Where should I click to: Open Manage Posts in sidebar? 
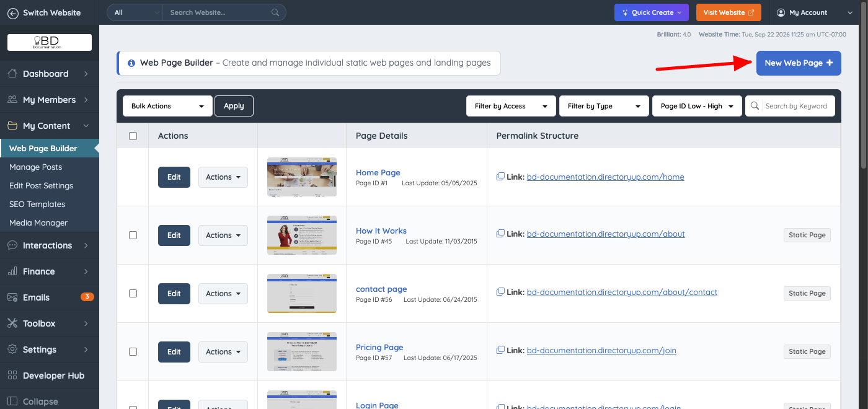pos(36,167)
